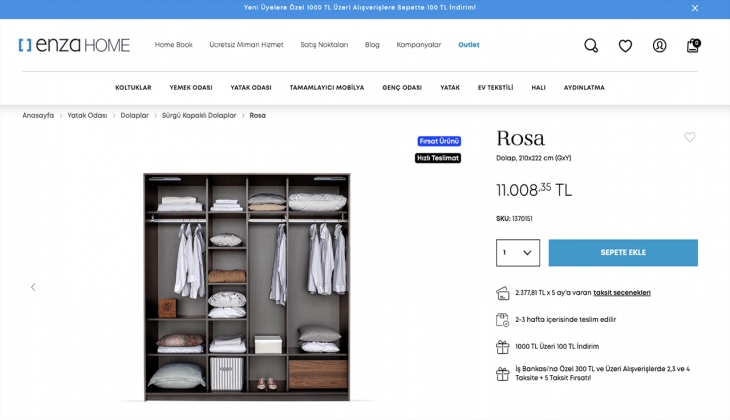Open favorites heart icon in header
The height and width of the screenshot is (420, 730).
pos(625,45)
